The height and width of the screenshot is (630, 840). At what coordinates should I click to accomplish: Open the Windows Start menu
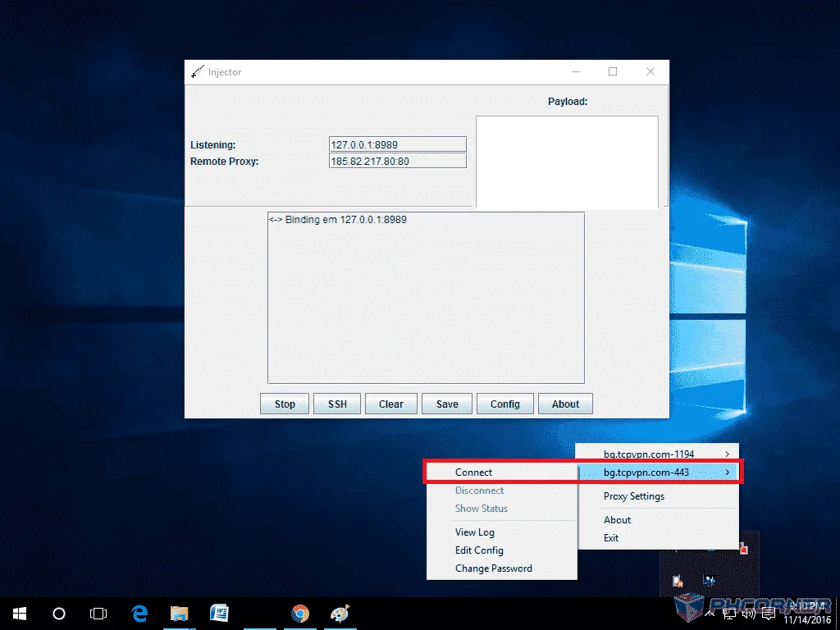[x=20, y=614]
